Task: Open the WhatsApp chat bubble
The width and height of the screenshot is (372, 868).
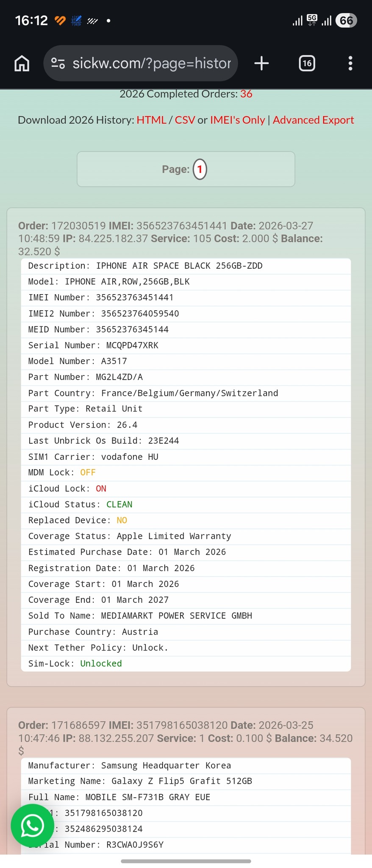Action: pos(33,825)
